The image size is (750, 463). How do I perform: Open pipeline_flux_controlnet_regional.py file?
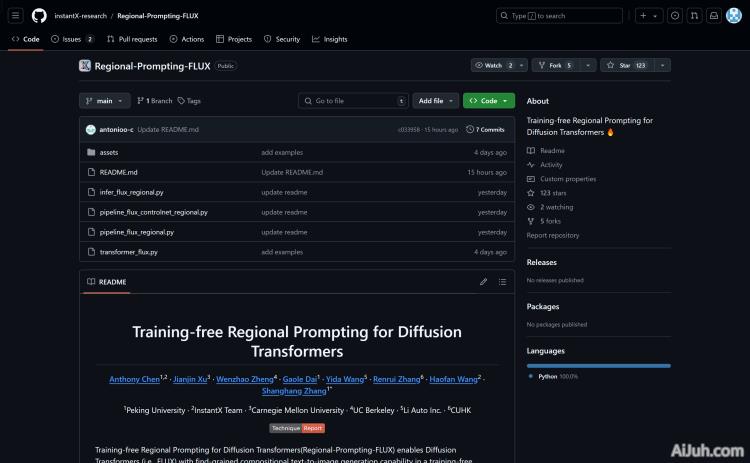[154, 212]
